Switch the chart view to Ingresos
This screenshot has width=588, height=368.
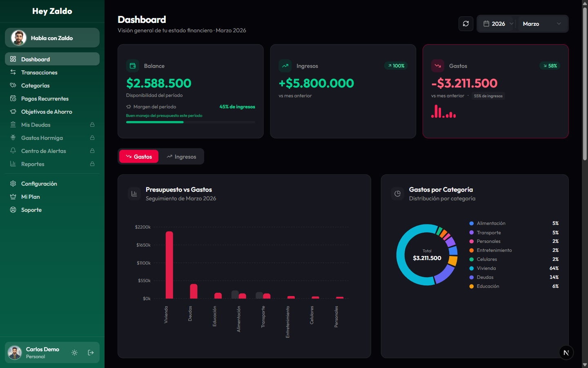point(181,156)
